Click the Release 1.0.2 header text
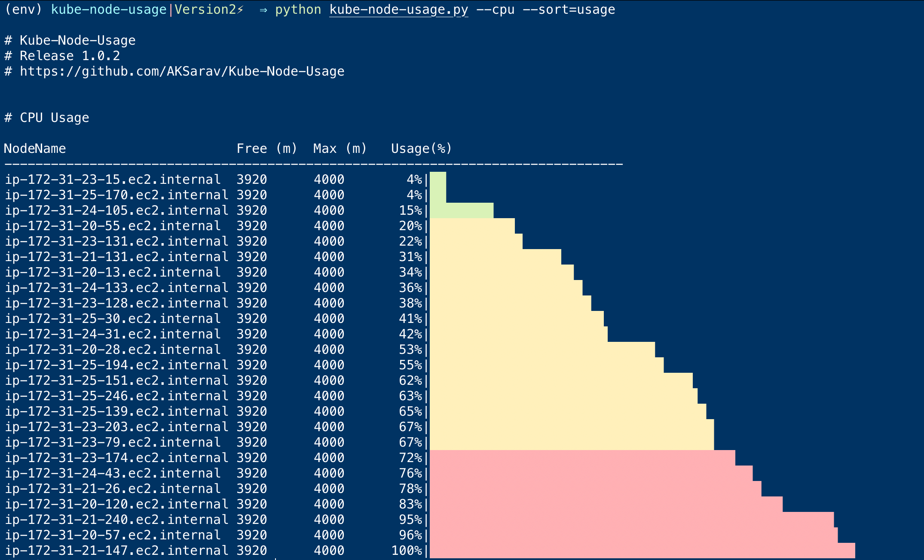This screenshot has width=924, height=560. (62, 56)
